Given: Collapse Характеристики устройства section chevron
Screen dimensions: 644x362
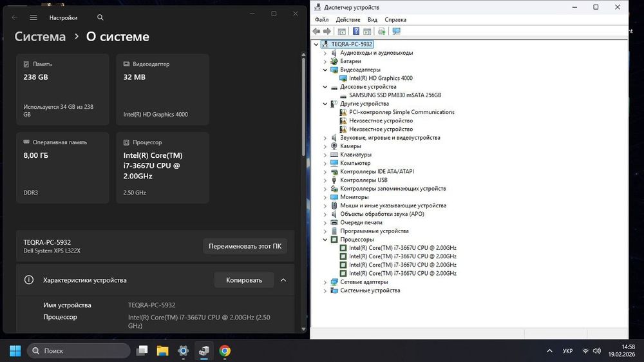Looking at the screenshot, I should coord(283,280).
